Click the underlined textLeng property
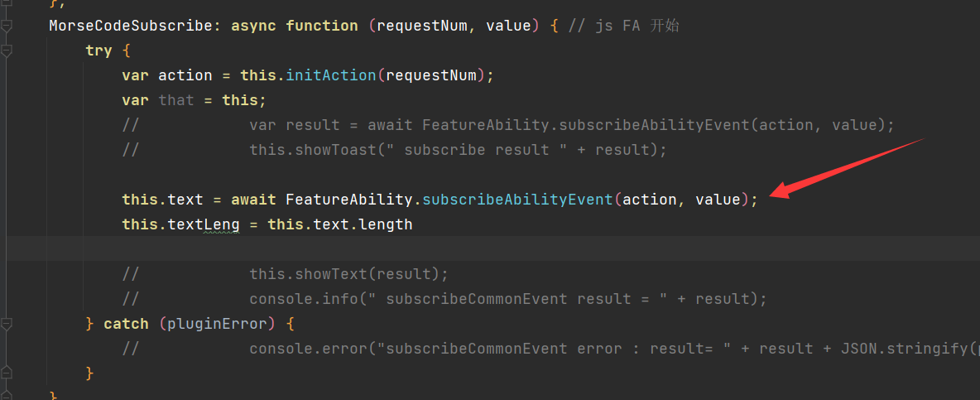Image resolution: width=980 pixels, height=400 pixels. [204, 225]
